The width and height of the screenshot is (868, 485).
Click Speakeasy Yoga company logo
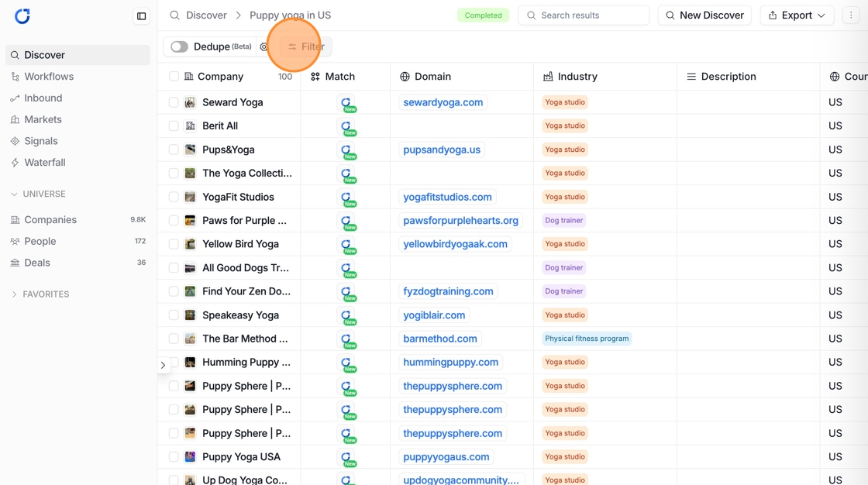pyautogui.click(x=190, y=315)
